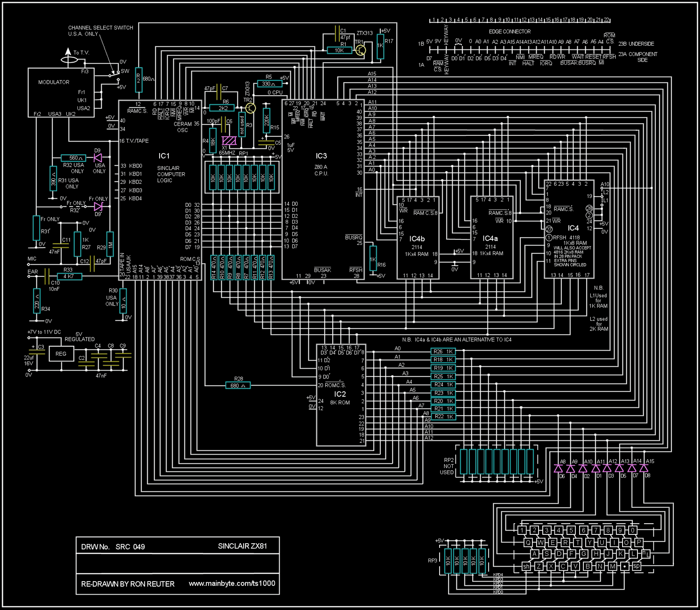
Task: Select the R1 10K resistor
Action: (339, 50)
